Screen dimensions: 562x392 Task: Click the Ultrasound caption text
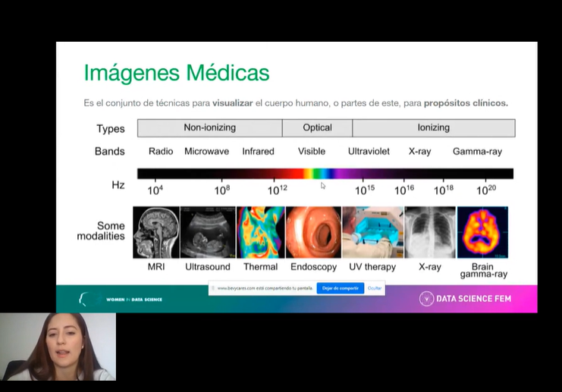[x=208, y=267]
